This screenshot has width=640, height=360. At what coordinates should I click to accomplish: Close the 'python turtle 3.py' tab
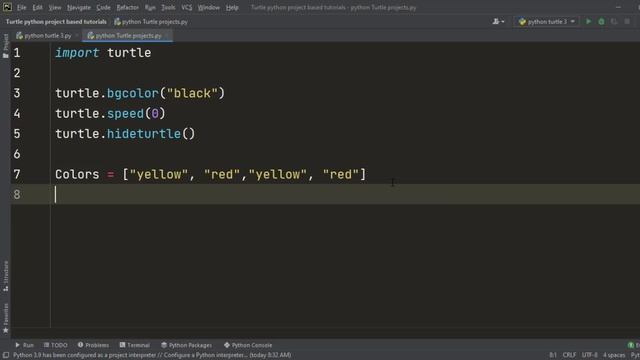pyautogui.click(x=77, y=36)
